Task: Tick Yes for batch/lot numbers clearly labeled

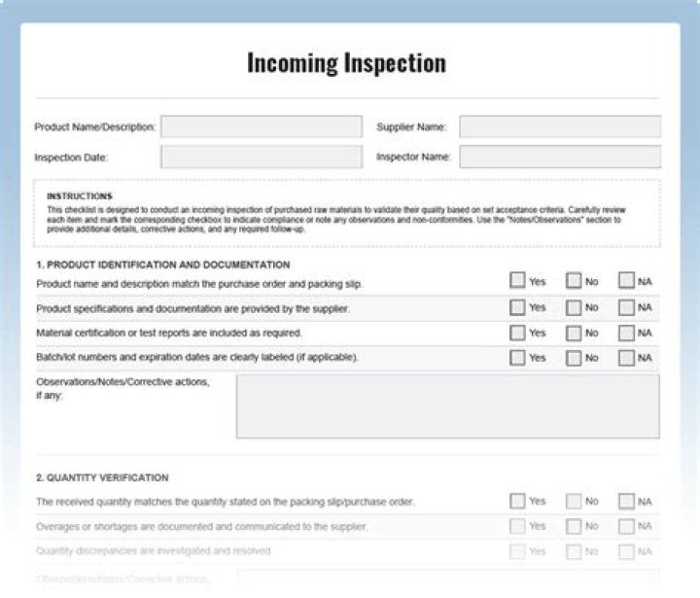Action: (x=517, y=358)
